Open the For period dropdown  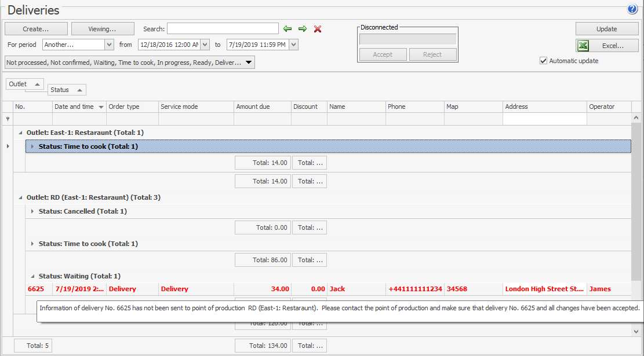109,45
